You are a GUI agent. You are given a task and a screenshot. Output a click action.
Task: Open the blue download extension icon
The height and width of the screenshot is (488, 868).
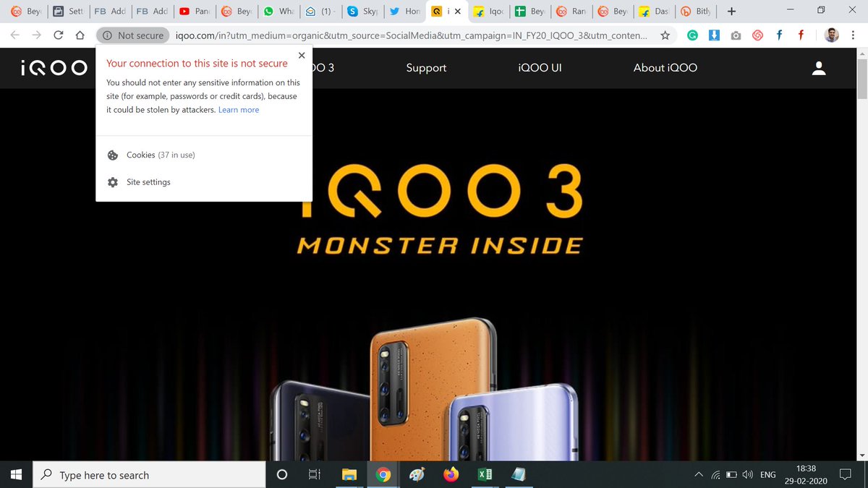[x=714, y=35]
